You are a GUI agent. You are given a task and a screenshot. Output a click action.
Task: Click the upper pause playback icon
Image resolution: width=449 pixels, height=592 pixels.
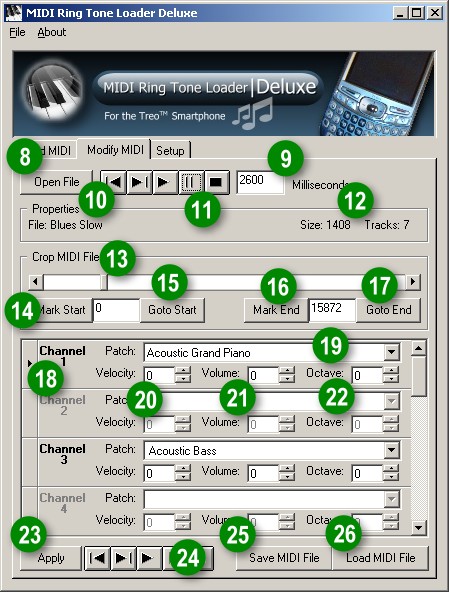pos(191,182)
